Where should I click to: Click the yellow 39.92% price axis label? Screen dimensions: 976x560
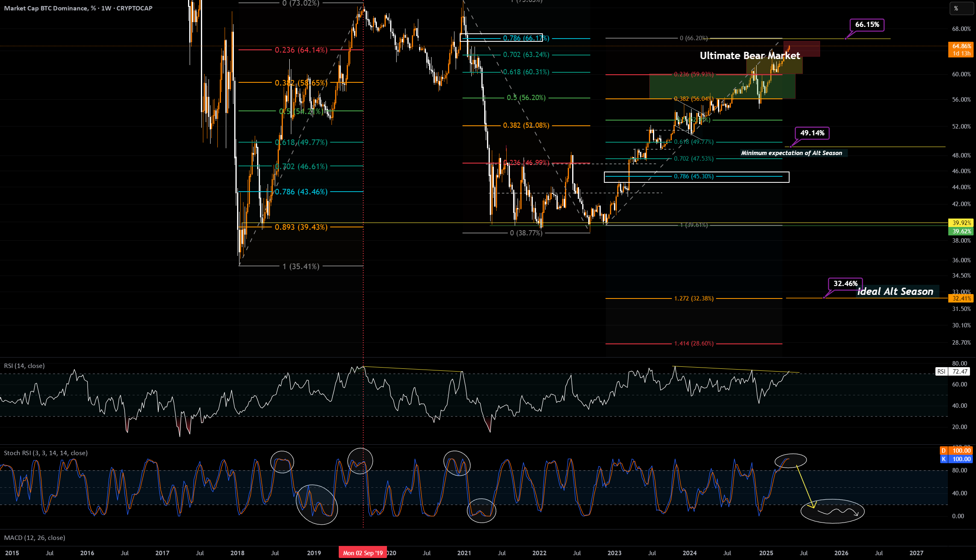(x=962, y=223)
